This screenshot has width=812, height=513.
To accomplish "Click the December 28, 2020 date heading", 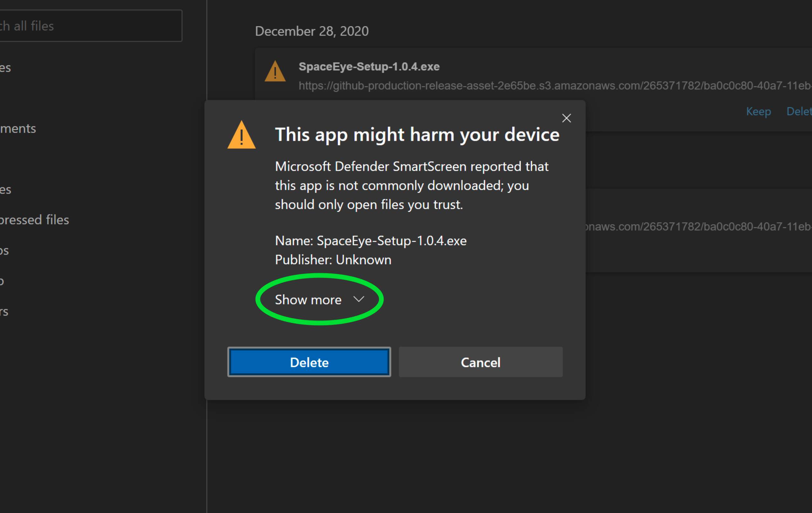I will [312, 31].
